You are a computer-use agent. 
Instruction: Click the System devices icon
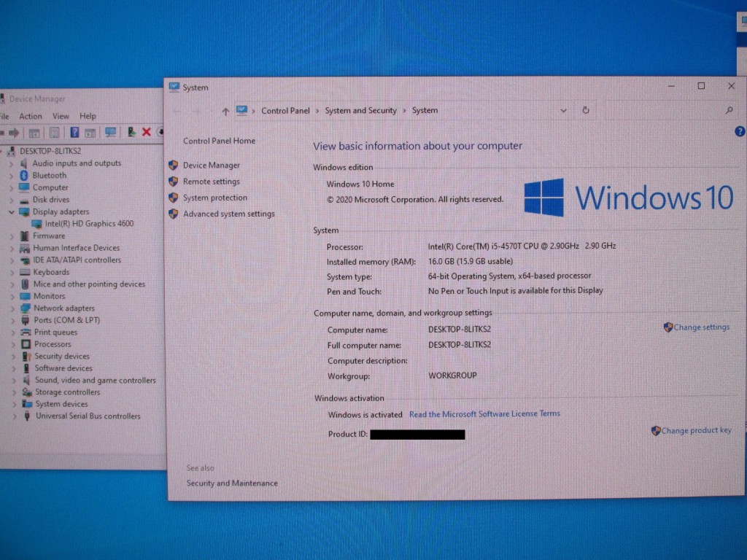tap(27, 404)
